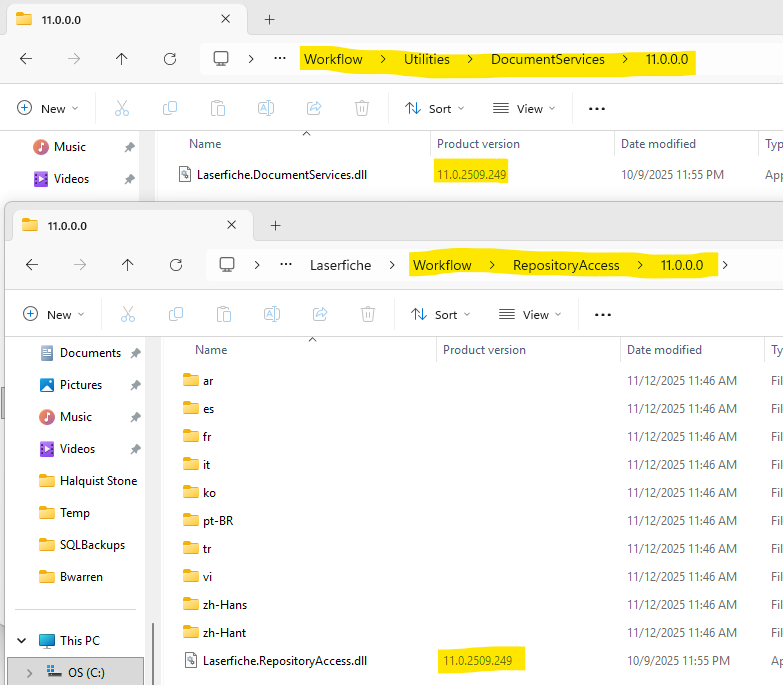Click Rename icon in the RepositoryAccess toolbar
Image resolution: width=783 pixels, height=685 pixels.
coord(272,314)
